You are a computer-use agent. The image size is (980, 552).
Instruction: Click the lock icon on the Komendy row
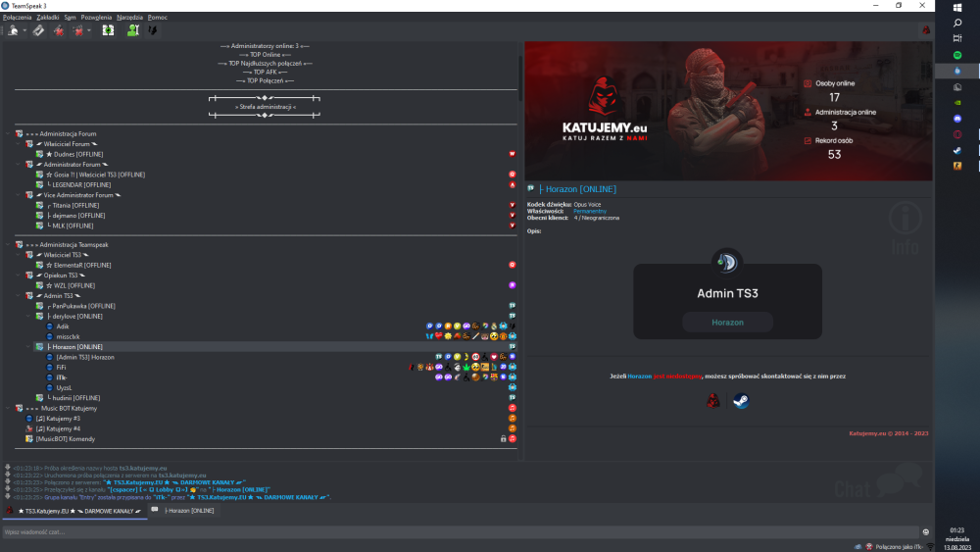point(503,439)
